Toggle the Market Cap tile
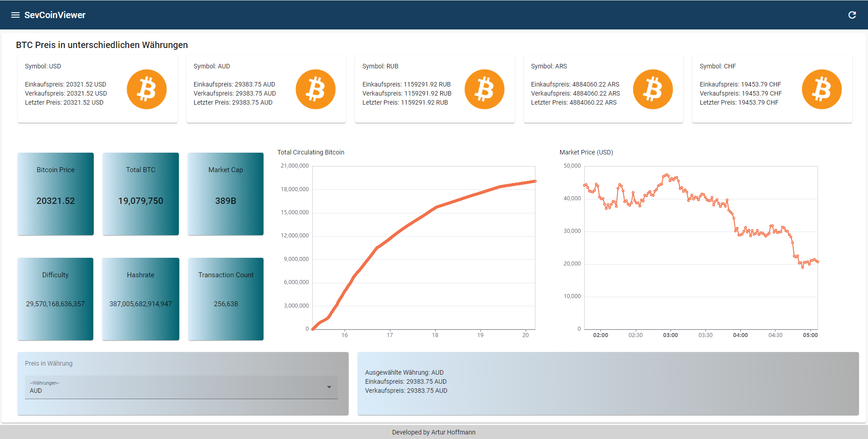This screenshot has width=868, height=439. [225, 194]
